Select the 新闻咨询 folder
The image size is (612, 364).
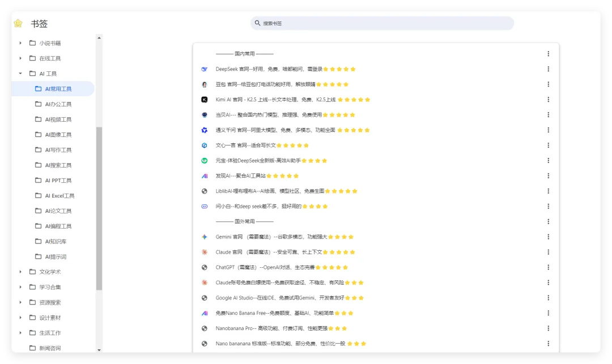tap(53, 348)
